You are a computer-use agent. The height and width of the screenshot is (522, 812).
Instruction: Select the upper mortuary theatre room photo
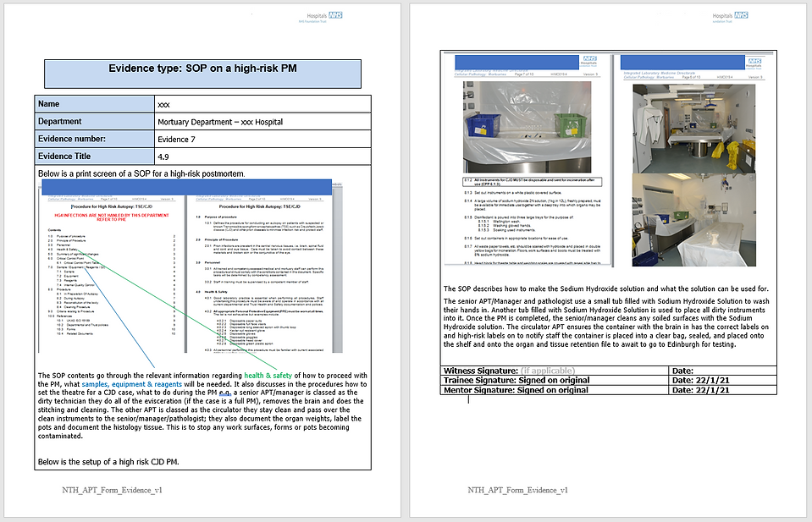pos(694,129)
